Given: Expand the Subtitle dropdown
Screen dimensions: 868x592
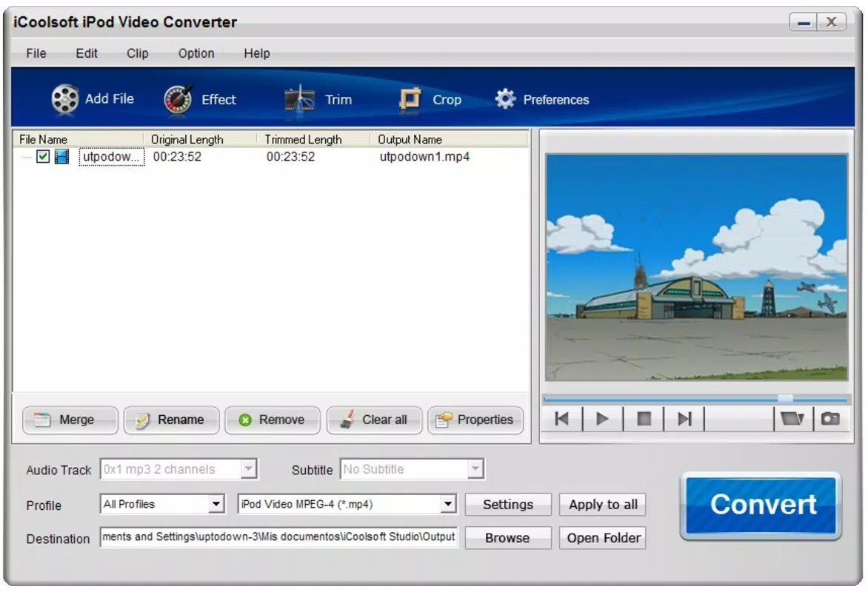Looking at the screenshot, I should (475, 469).
